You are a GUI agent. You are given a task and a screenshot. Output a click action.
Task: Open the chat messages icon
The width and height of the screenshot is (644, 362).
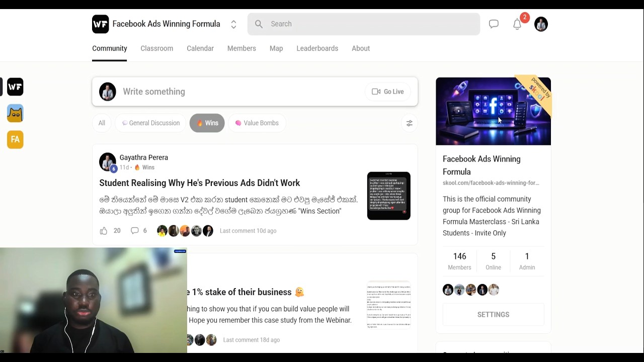[494, 24]
